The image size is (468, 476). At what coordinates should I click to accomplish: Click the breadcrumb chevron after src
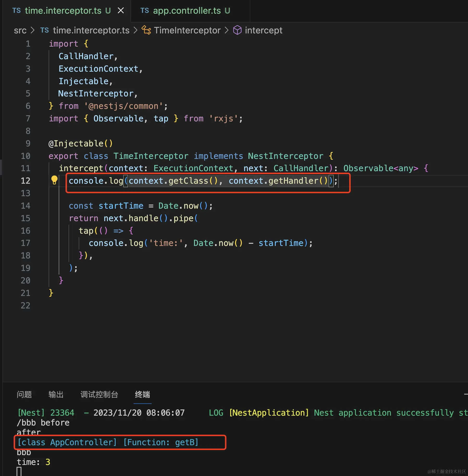[x=32, y=30]
